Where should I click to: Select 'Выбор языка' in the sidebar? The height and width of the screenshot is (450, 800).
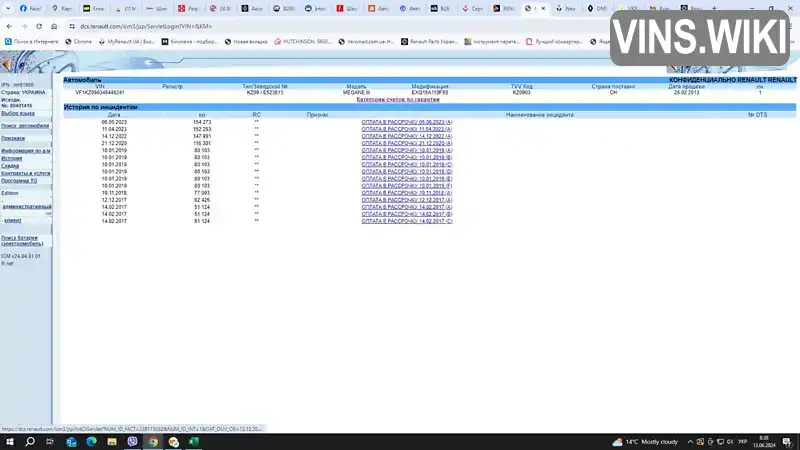[18, 113]
